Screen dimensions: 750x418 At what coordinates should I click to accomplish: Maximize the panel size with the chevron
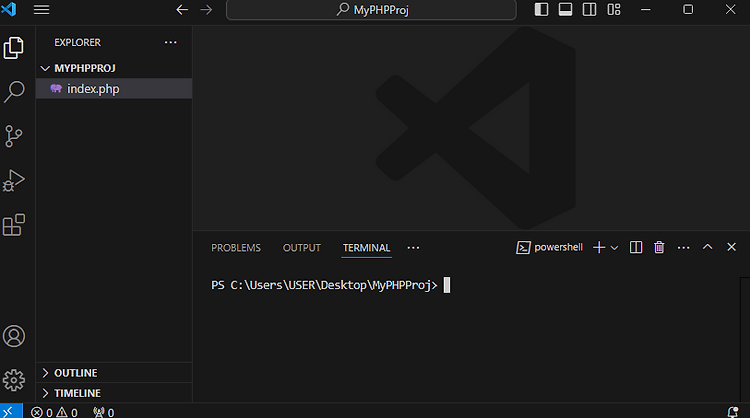[707, 247]
